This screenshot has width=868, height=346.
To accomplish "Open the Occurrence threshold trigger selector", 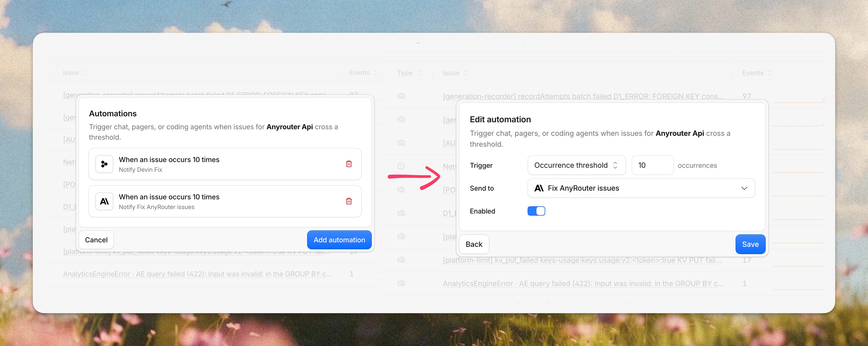I will coord(577,165).
